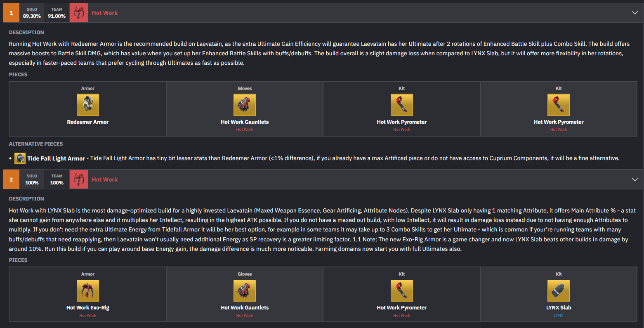Image resolution: width=644 pixels, height=328 pixels.
Task: Click the Gloves slot label in build 2
Action: pos(245,274)
